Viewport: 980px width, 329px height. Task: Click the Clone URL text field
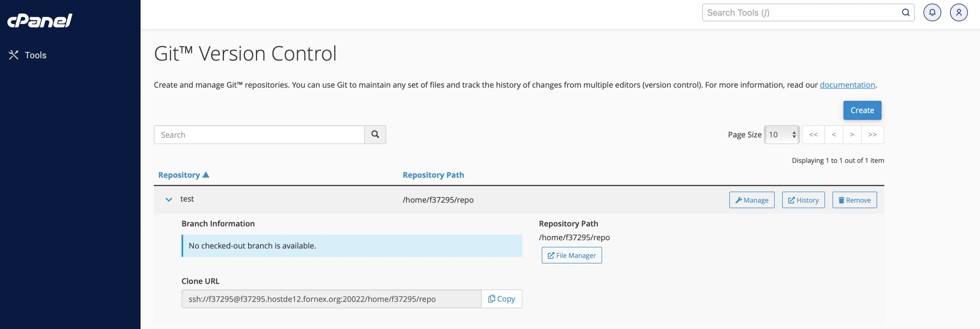coord(331,299)
